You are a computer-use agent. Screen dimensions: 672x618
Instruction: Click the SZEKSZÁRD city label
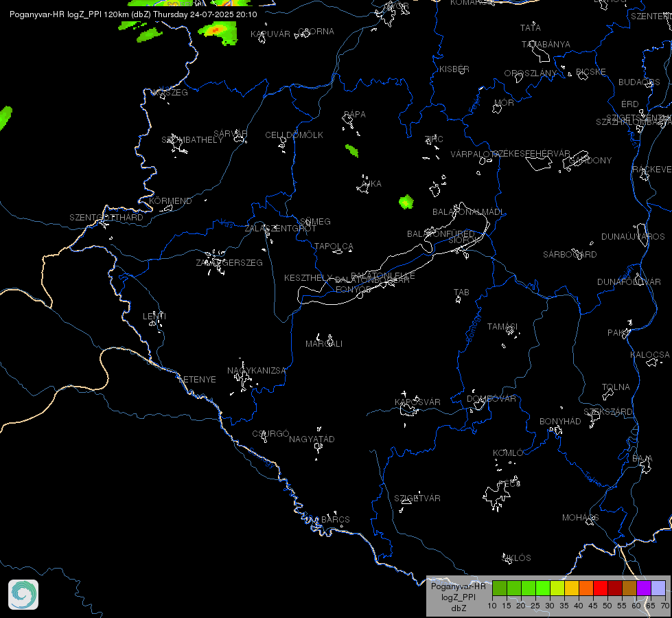[608, 412]
